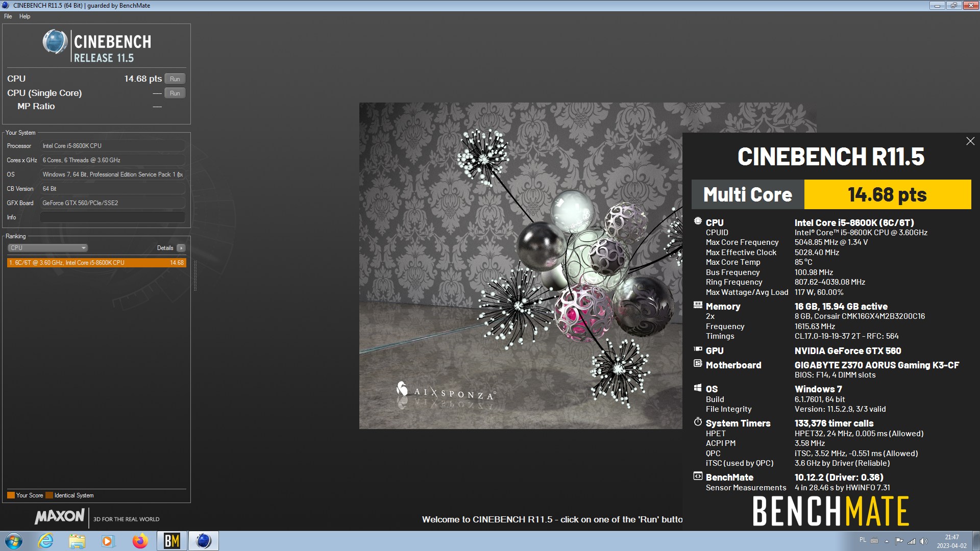Click the Cores x GHz field
The width and height of the screenshot is (980, 551).
[x=112, y=160]
